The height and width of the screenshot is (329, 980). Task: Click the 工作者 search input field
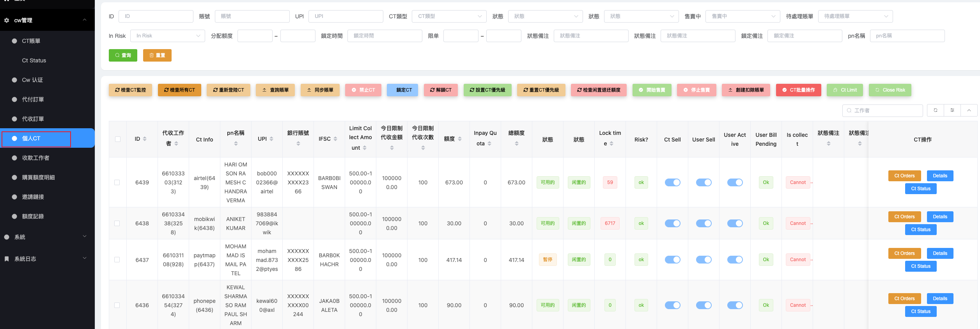(885, 111)
